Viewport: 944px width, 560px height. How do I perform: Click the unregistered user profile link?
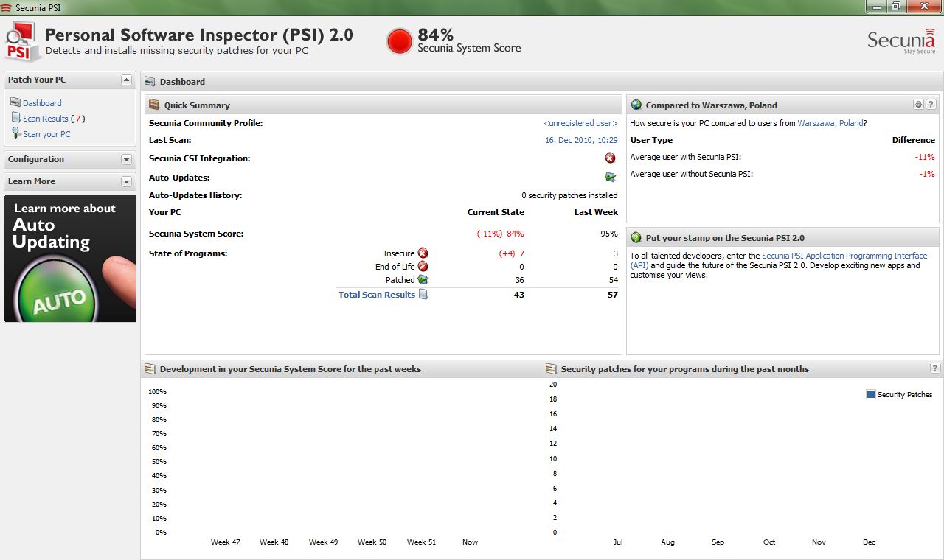pos(581,123)
